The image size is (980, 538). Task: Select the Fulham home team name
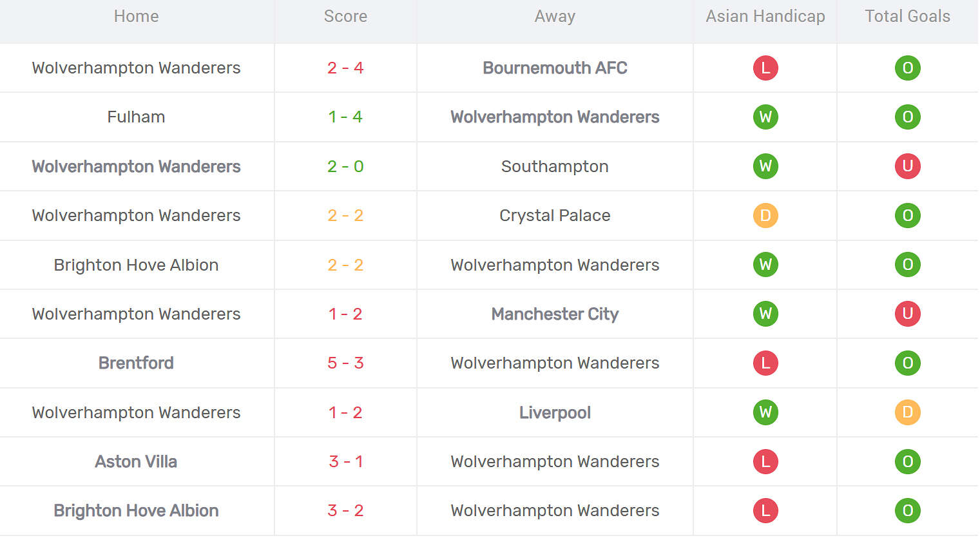click(136, 117)
